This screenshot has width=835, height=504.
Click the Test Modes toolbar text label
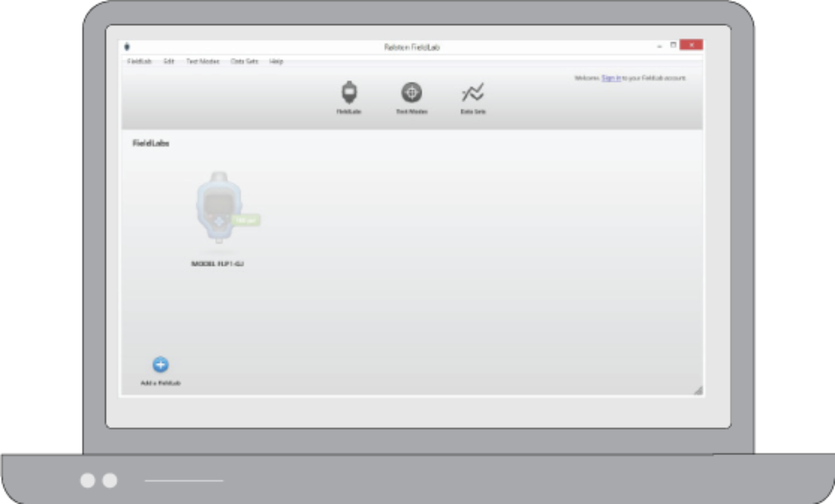(412, 111)
